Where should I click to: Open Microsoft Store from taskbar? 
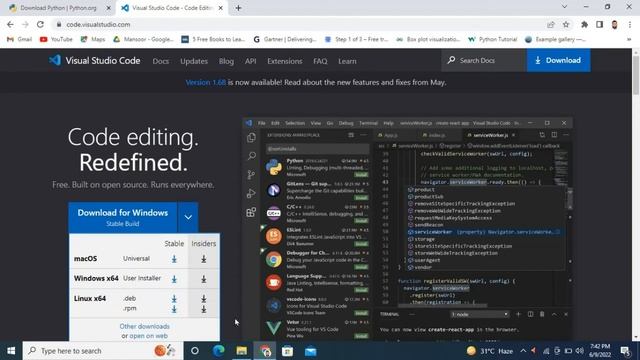287,351
